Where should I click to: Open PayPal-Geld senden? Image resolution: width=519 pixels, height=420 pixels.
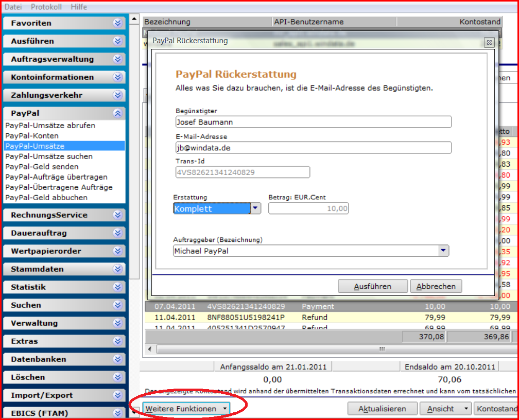click(x=42, y=166)
